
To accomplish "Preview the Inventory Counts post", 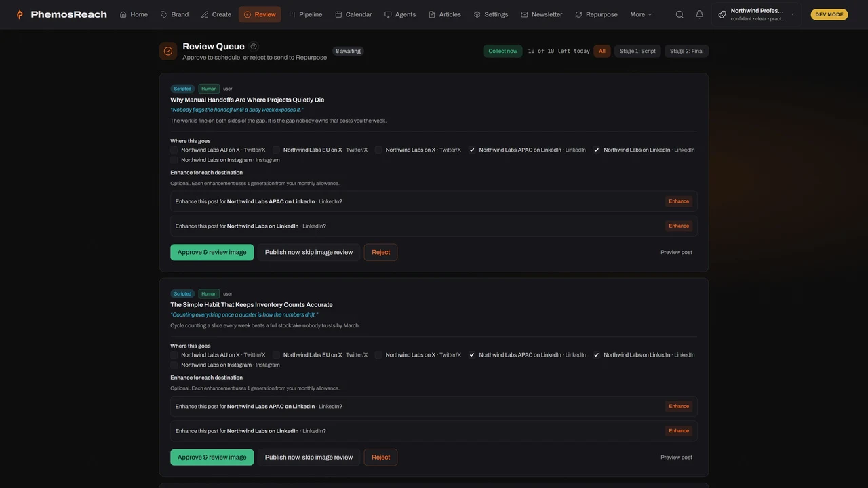I will (677, 457).
